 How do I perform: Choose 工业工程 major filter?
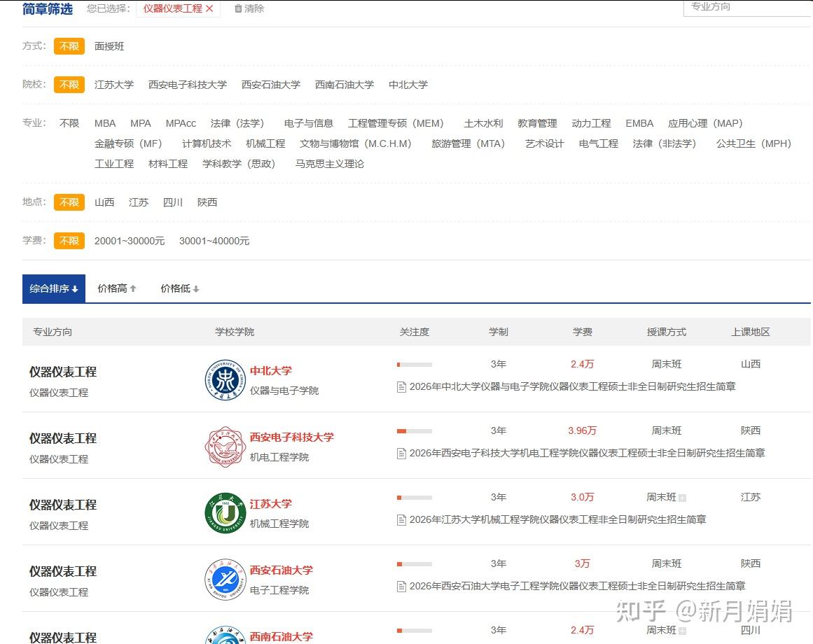click(x=114, y=164)
